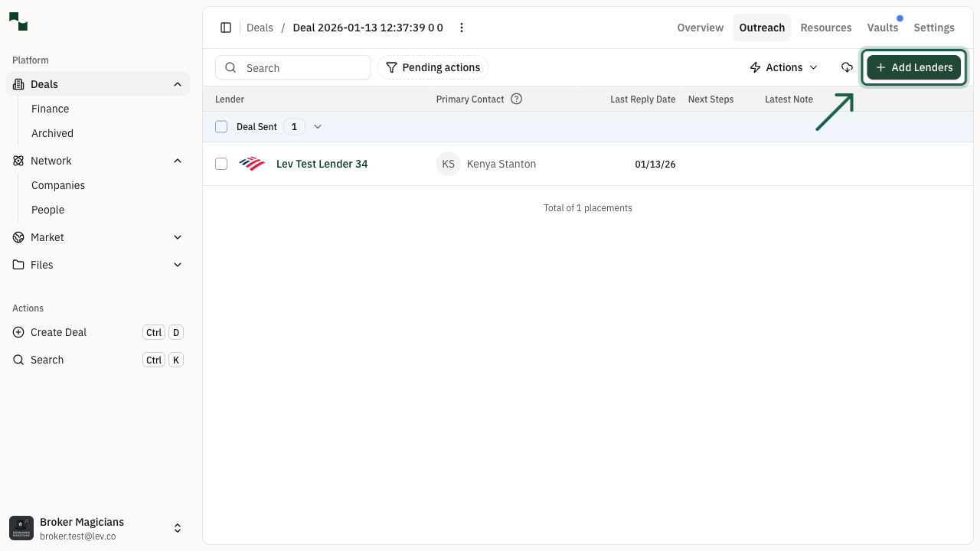The width and height of the screenshot is (980, 551).
Task: Check the checkbox for Lev Test Lender 34
Action: pos(221,164)
